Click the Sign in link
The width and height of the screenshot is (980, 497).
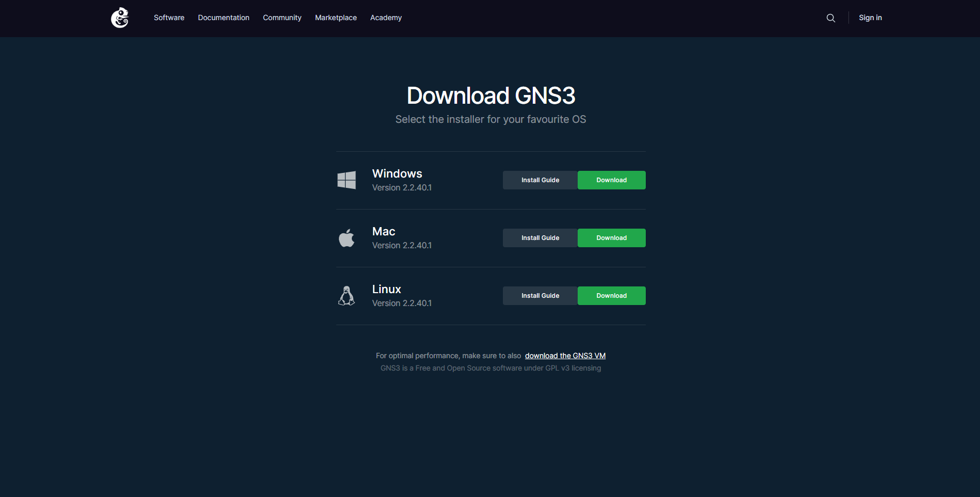pyautogui.click(x=870, y=18)
